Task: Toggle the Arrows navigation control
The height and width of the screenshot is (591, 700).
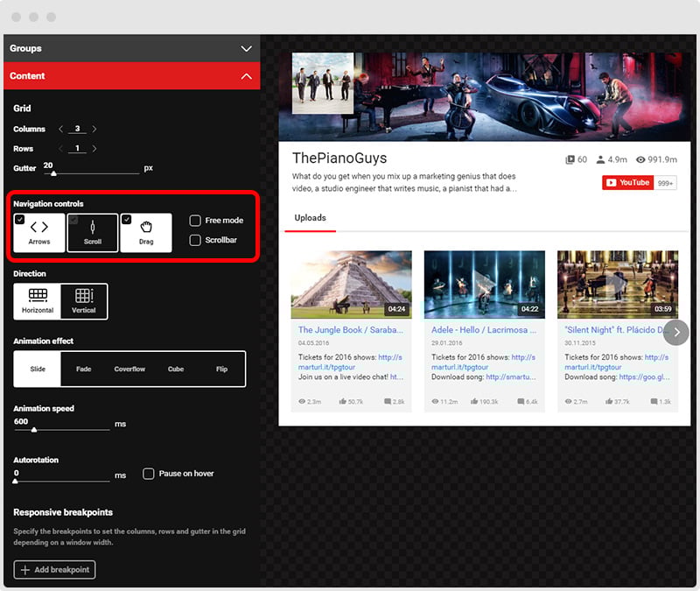Action: click(39, 233)
